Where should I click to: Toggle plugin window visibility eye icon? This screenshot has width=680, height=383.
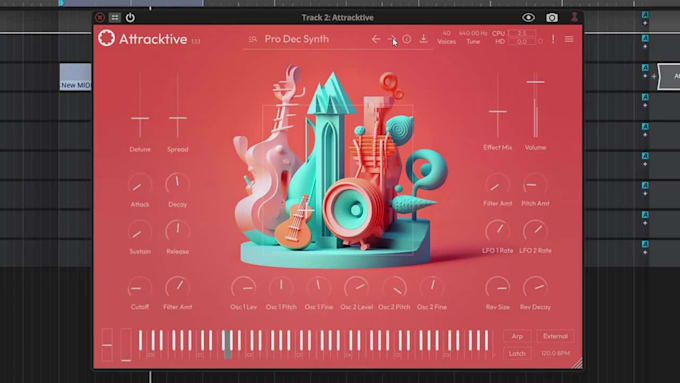(528, 17)
